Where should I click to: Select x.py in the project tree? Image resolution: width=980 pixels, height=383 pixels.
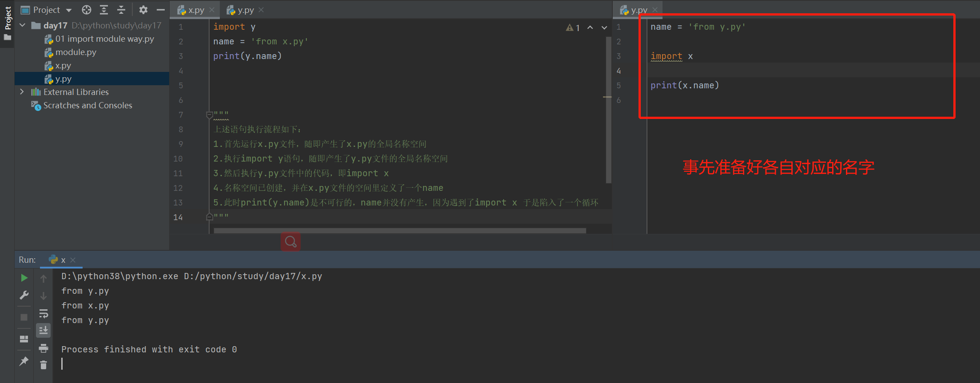pos(58,66)
